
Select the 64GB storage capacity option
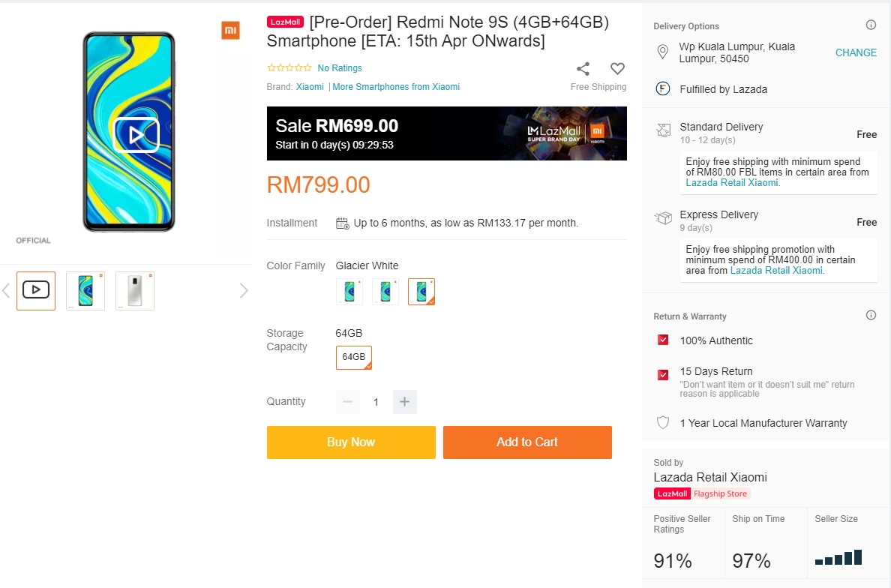pyautogui.click(x=354, y=358)
